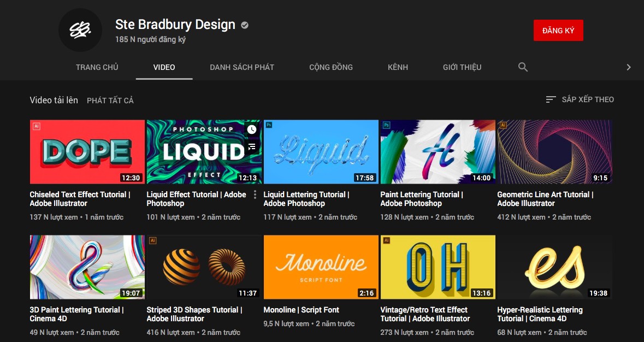Open the Danh sách phát tab
644x342 pixels.
point(242,67)
